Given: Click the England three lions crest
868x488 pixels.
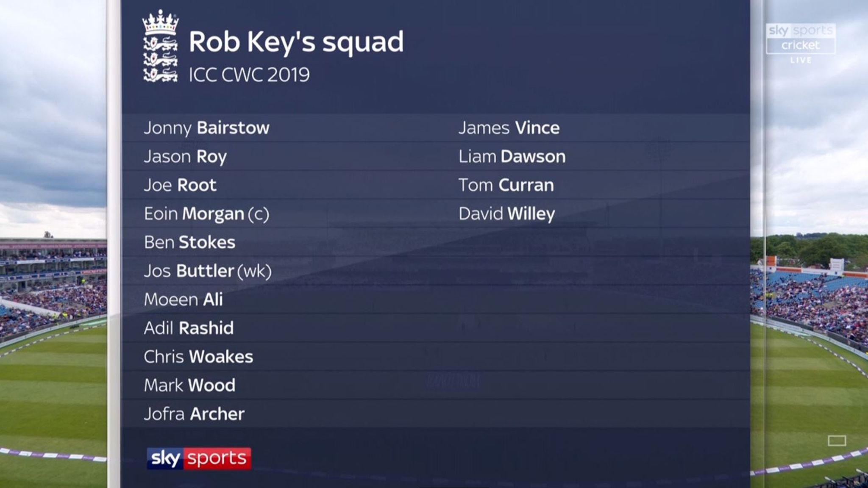Looking at the screenshot, I should coord(160,47).
